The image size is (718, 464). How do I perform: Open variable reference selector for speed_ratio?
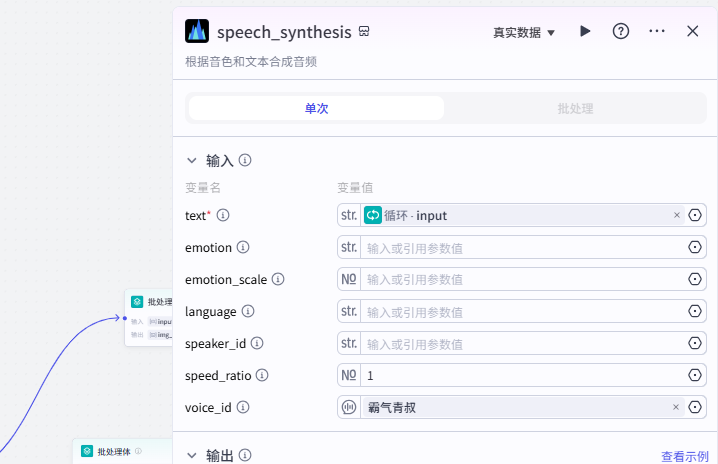[x=695, y=376]
